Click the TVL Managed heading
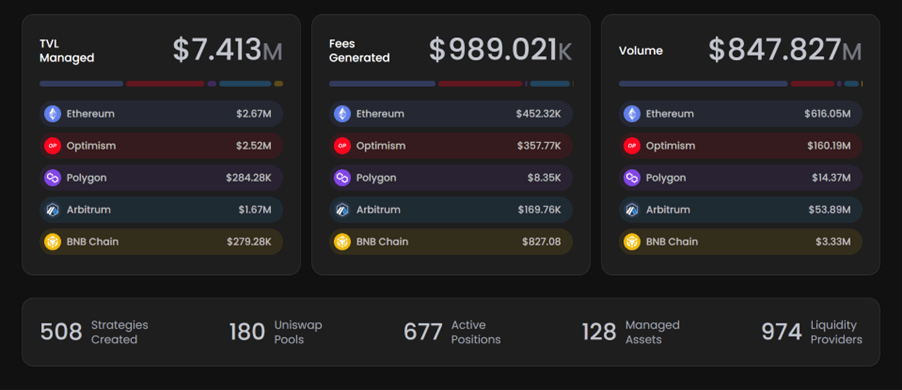Image resolution: width=902 pixels, height=390 pixels. pos(67,51)
